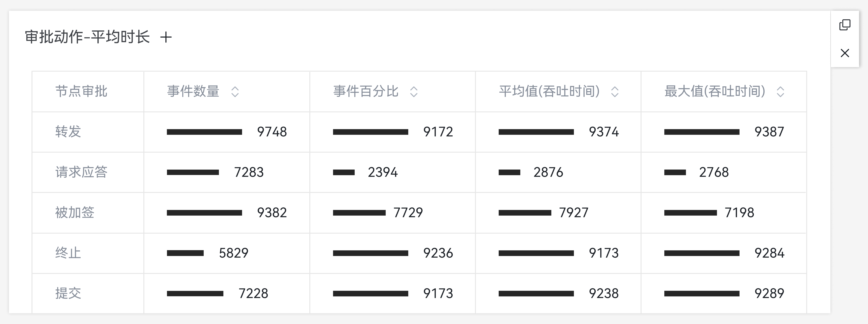
Task: Sort by 平均值(吞吐时间) column
Action: pyautogui.click(x=615, y=92)
